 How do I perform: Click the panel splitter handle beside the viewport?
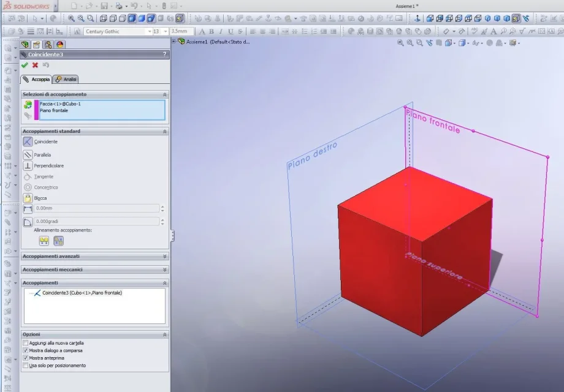tap(172, 235)
